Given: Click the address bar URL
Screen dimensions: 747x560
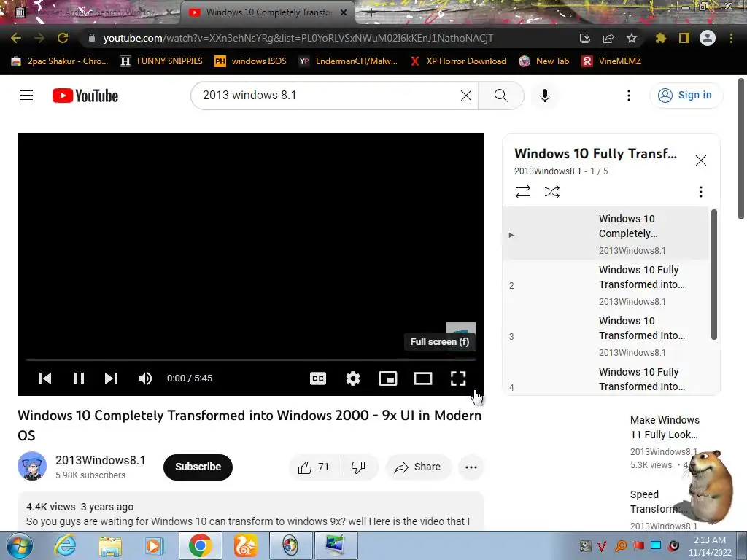Looking at the screenshot, I should click(298, 38).
